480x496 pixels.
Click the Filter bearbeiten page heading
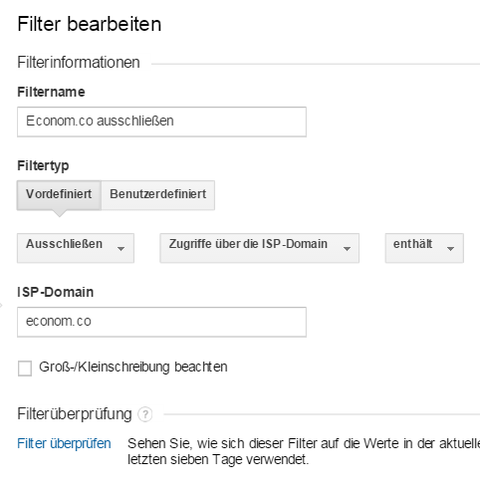(x=89, y=24)
